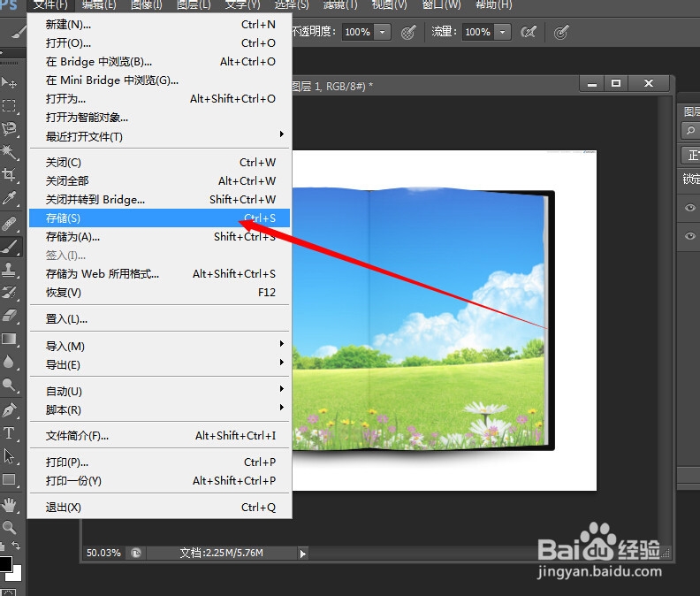The width and height of the screenshot is (700, 596).
Task: Select Save (存储(S)) menu item
Action: click(x=160, y=218)
